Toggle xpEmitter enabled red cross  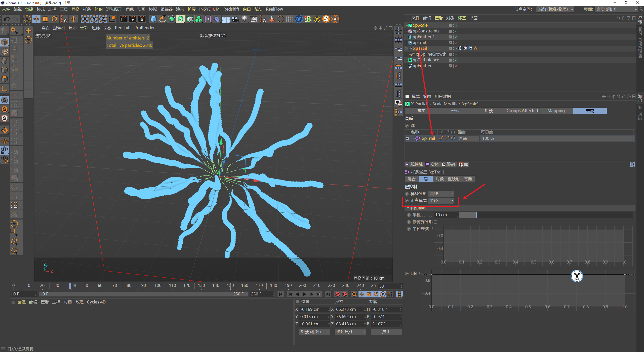(x=456, y=66)
